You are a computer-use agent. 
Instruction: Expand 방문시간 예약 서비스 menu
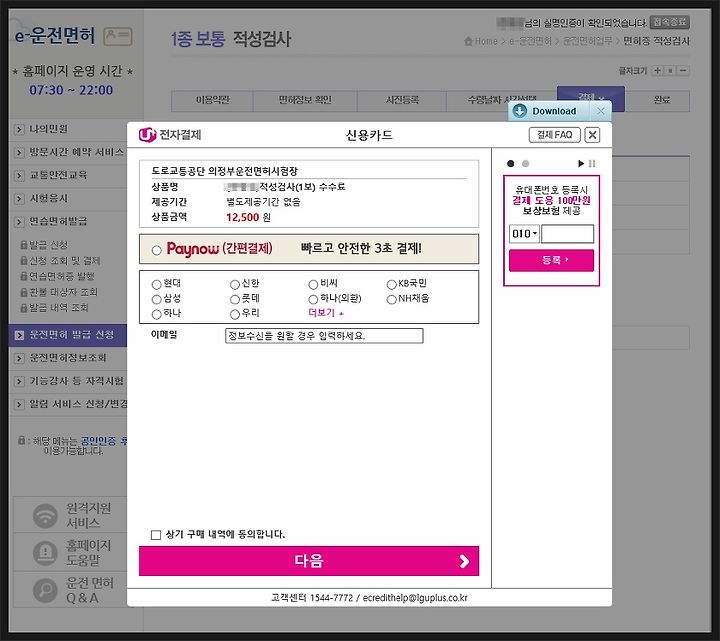68,152
